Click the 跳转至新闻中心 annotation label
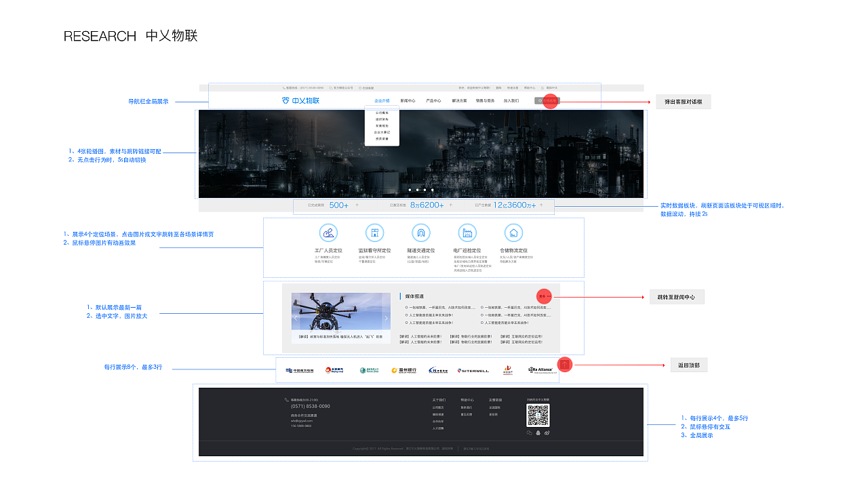Image resolution: width=868 pixels, height=486 pixels. pyautogui.click(x=677, y=297)
